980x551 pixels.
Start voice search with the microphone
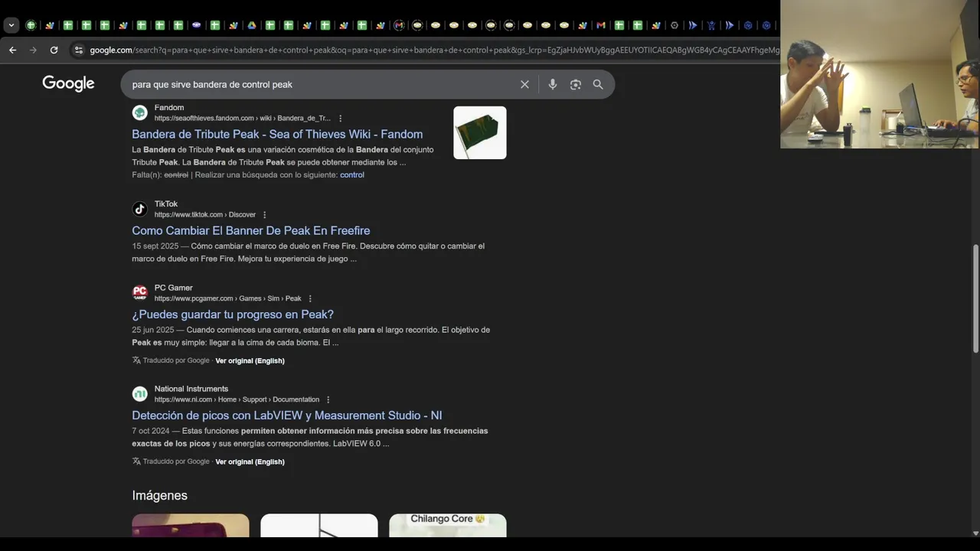(x=553, y=84)
